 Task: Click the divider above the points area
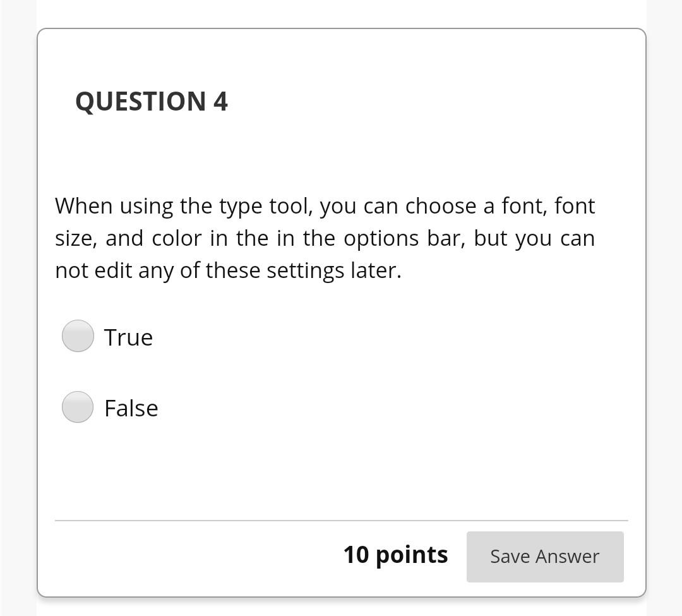[341, 520]
